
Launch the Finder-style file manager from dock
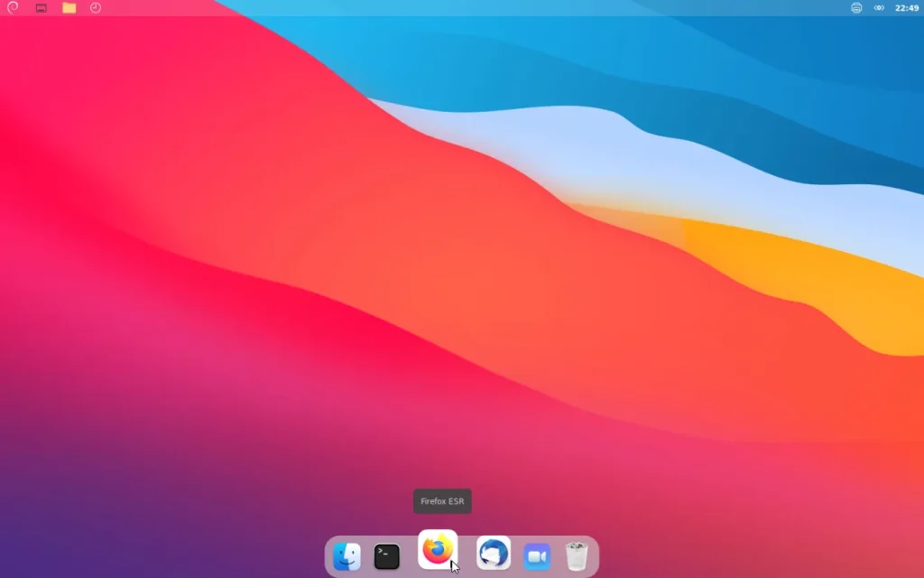click(346, 556)
